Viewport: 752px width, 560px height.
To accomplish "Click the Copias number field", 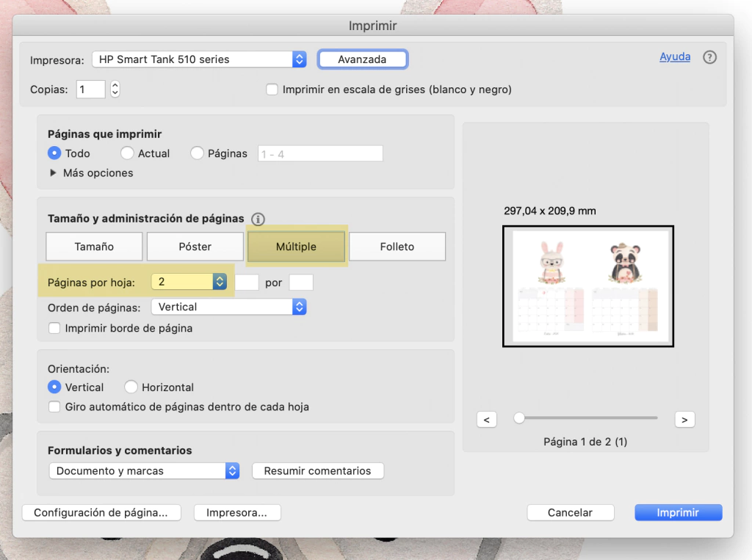I will (x=90, y=90).
